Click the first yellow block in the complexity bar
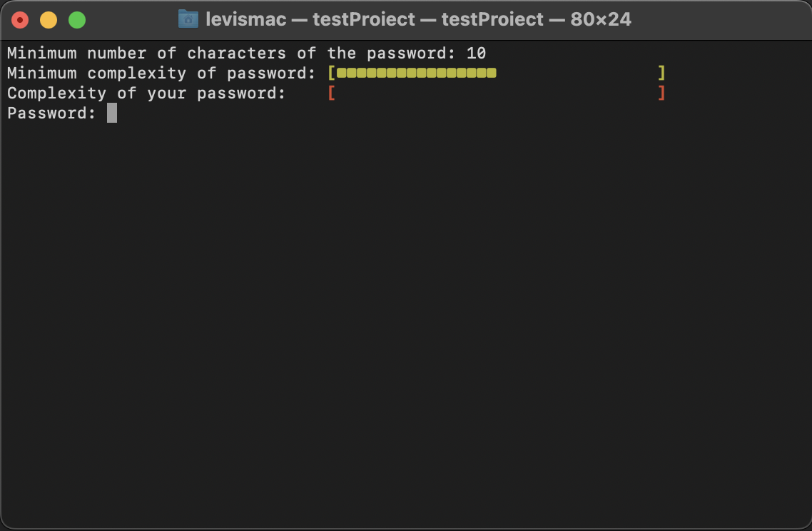Image resolution: width=812 pixels, height=531 pixels. [x=341, y=73]
